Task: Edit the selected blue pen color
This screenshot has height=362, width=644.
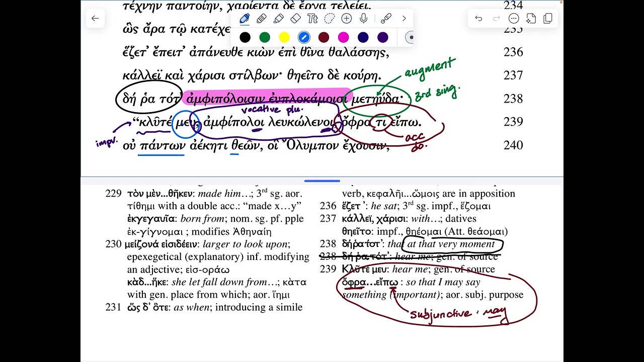Action: (304, 37)
